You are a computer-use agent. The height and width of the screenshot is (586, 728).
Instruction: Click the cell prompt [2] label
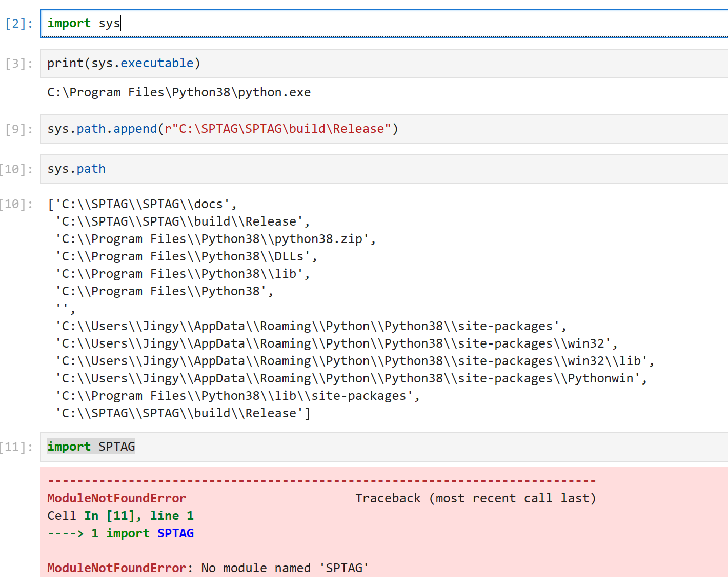click(18, 23)
